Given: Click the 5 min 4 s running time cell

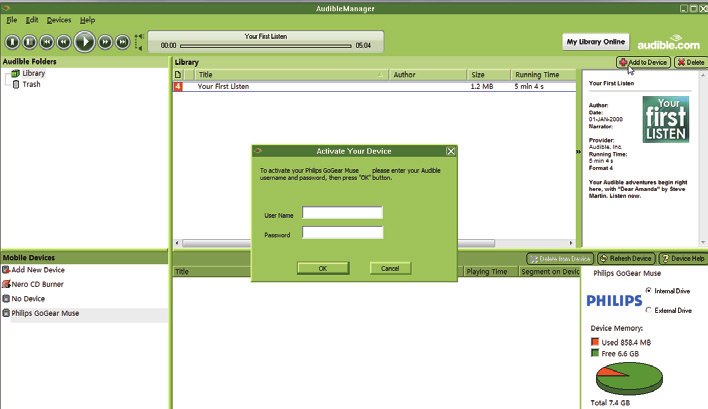Looking at the screenshot, I should pos(529,86).
